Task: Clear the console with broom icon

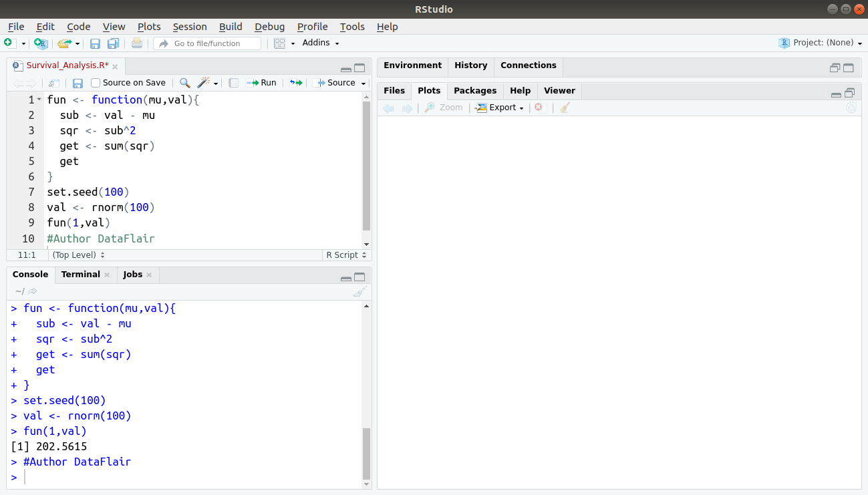Action: pyautogui.click(x=360, y=291)
